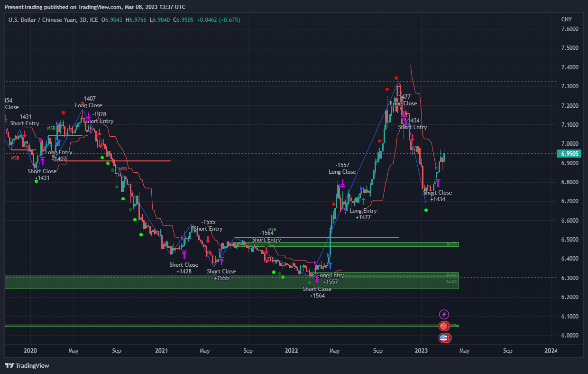588x374 pixels.
Task: Click the close value C6.9505
Action: (x=184, y=20)
